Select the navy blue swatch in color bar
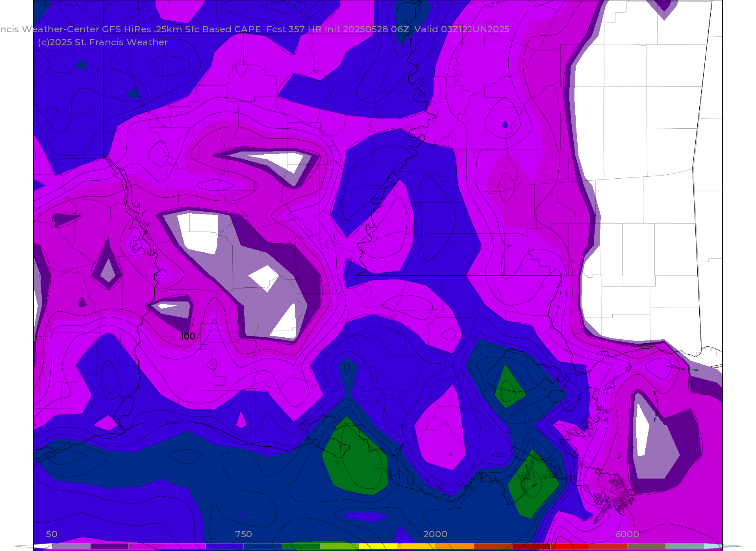Viewport: 756px width, 551px height. tap(263, 546)
